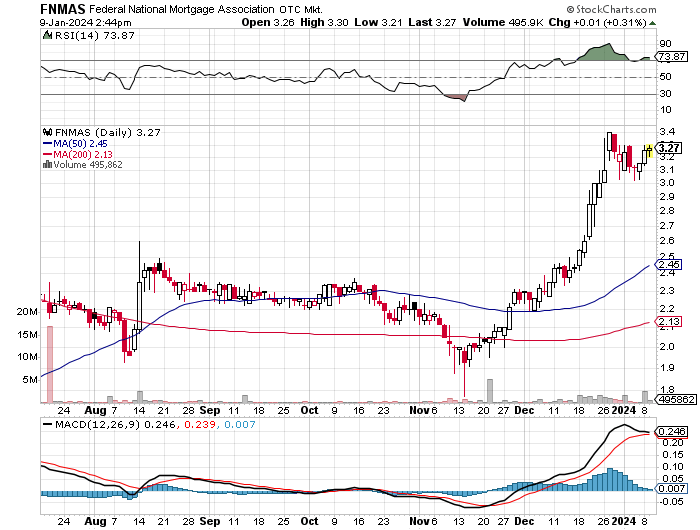Click the yellow-highlighted latest candlestick

pyautogui.click(x=650, y=151)
